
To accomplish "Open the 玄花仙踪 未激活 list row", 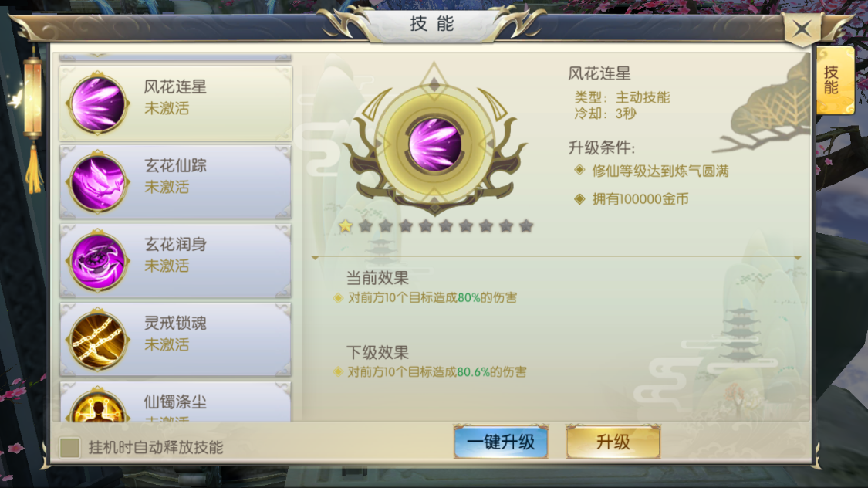I will point(175,182).
